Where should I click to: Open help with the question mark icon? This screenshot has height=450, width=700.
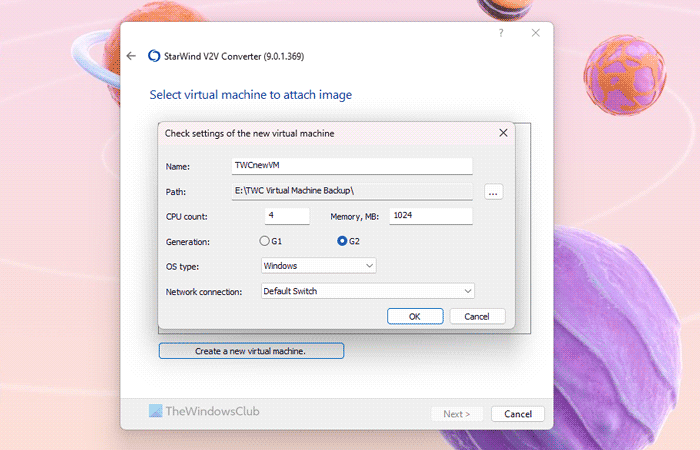pyautogui.click(x=501, y=33)
